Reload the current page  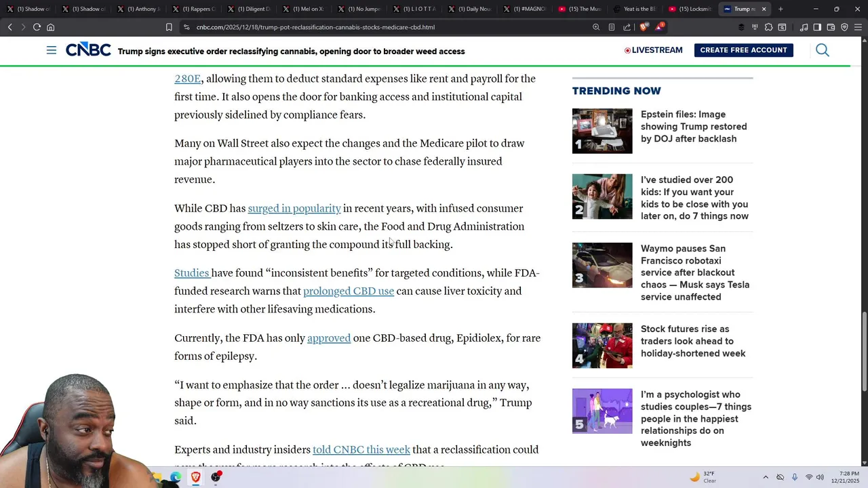pyautogui.click(x=37, y=27)
